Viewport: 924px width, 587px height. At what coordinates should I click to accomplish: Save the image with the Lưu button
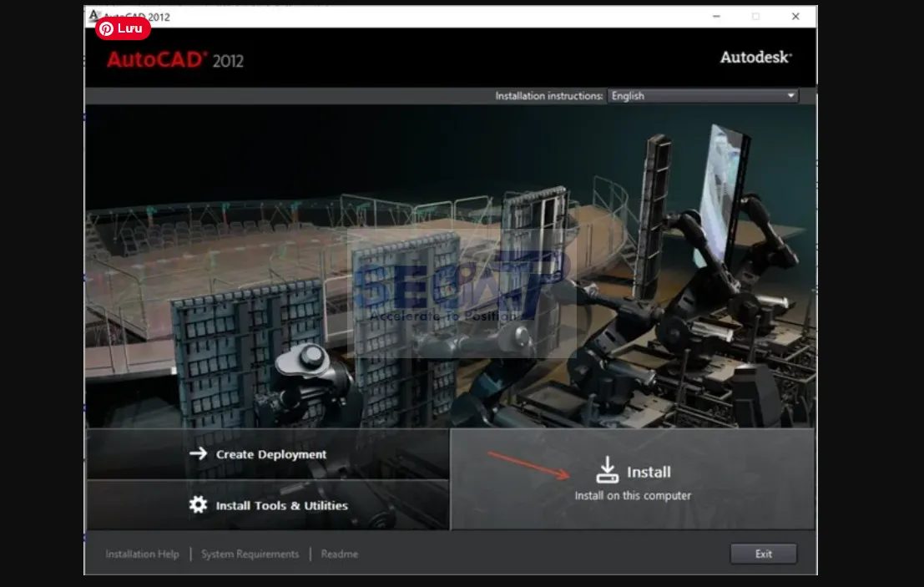(123, 28)
